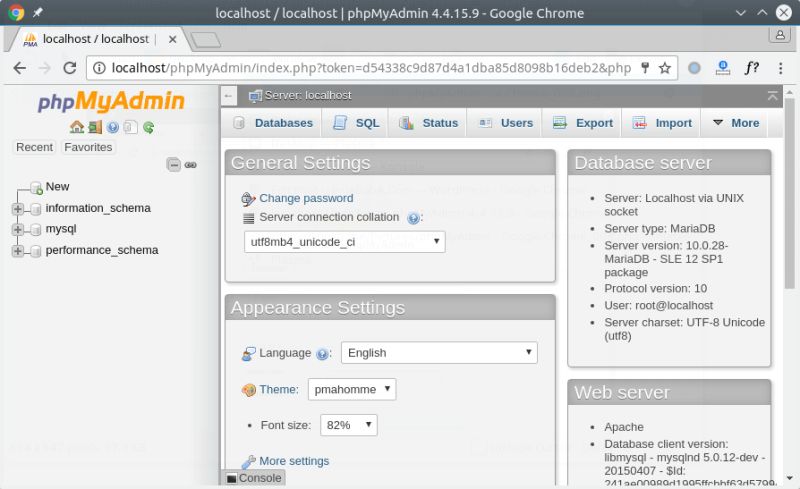This screenshot has width=800, height=489.
Task: Click the browser address bar URL
Action: coord(371,68)
